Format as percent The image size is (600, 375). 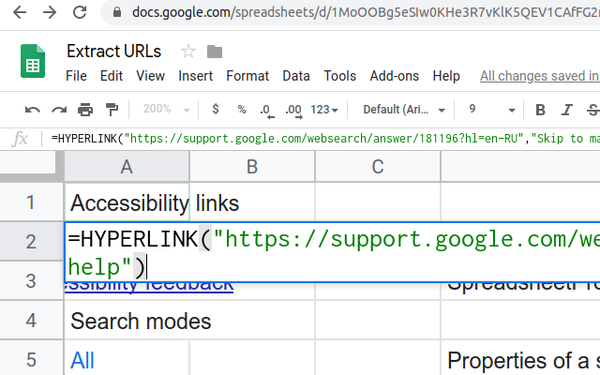click(241, 110)
